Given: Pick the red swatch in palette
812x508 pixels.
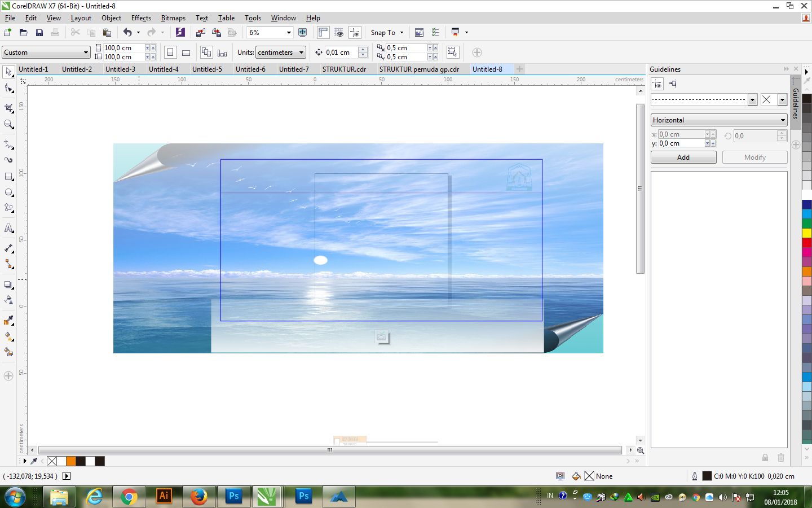Looking at the screenshot, I should point(807,242).
